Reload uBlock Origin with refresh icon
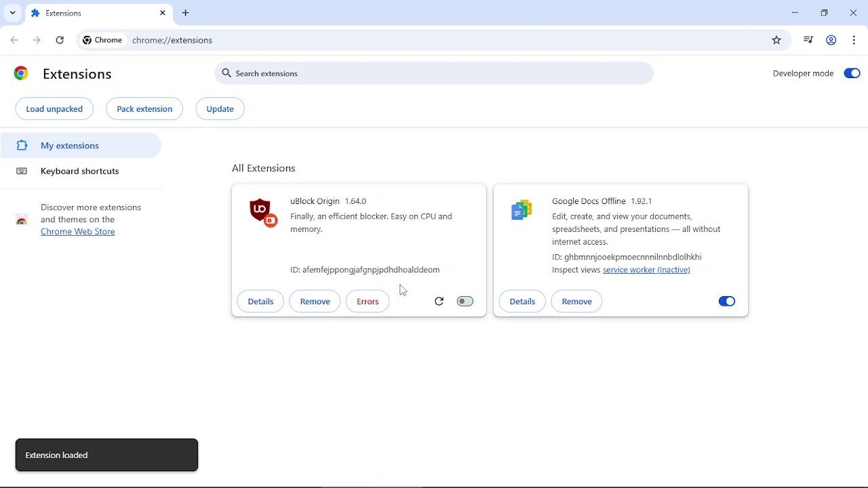Image resolution: width=868 pixels, height=488 pixels. pos(439,302)
